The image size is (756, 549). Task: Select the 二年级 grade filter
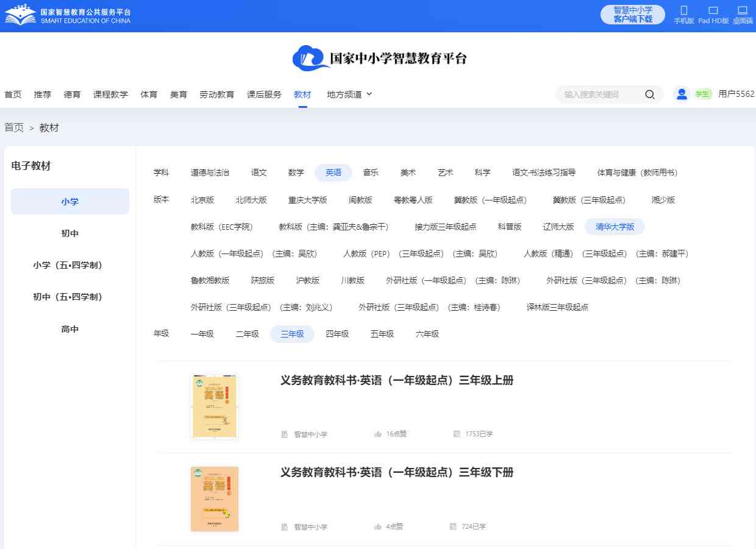[x=248, y=334]
